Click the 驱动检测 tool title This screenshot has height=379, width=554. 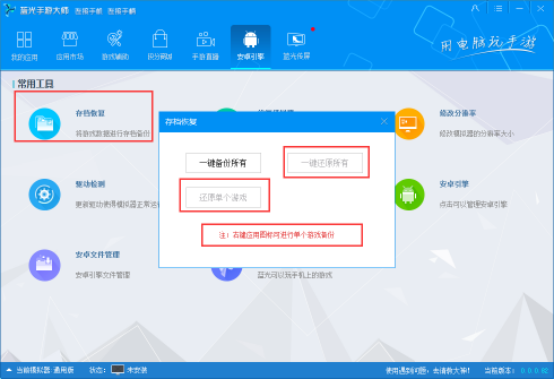90,184
